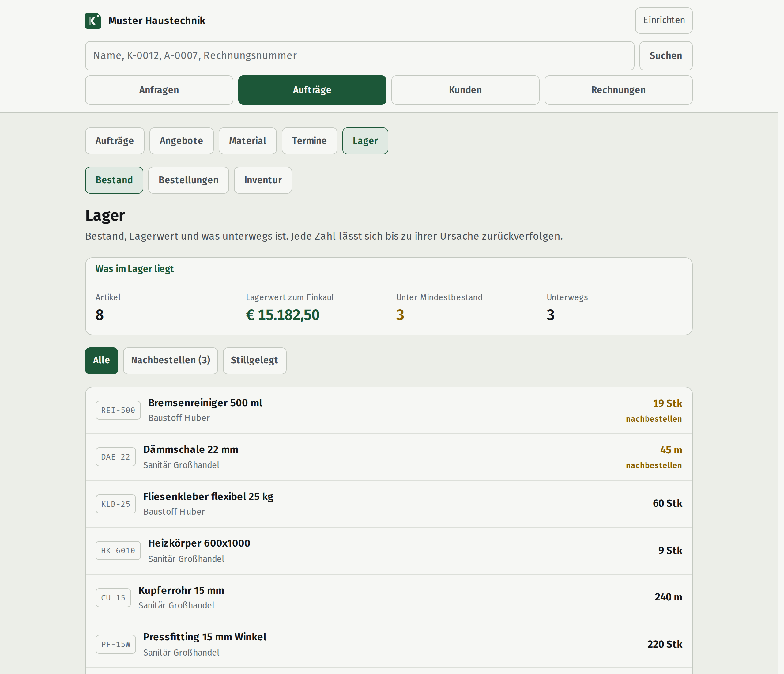Click supplier Sanitär Großhandel under Heizkörper

[186, 559]
